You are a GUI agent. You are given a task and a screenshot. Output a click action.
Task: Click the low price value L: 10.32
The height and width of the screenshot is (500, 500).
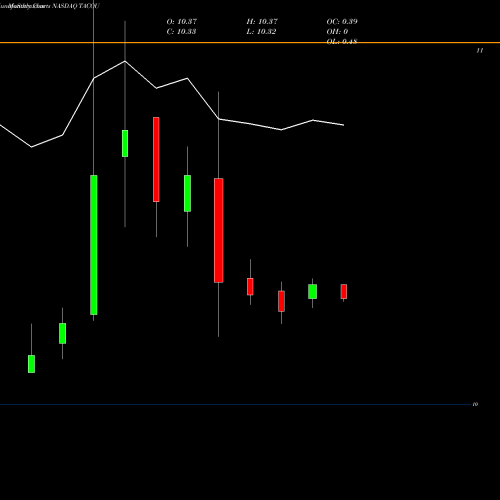coord(261,32)
